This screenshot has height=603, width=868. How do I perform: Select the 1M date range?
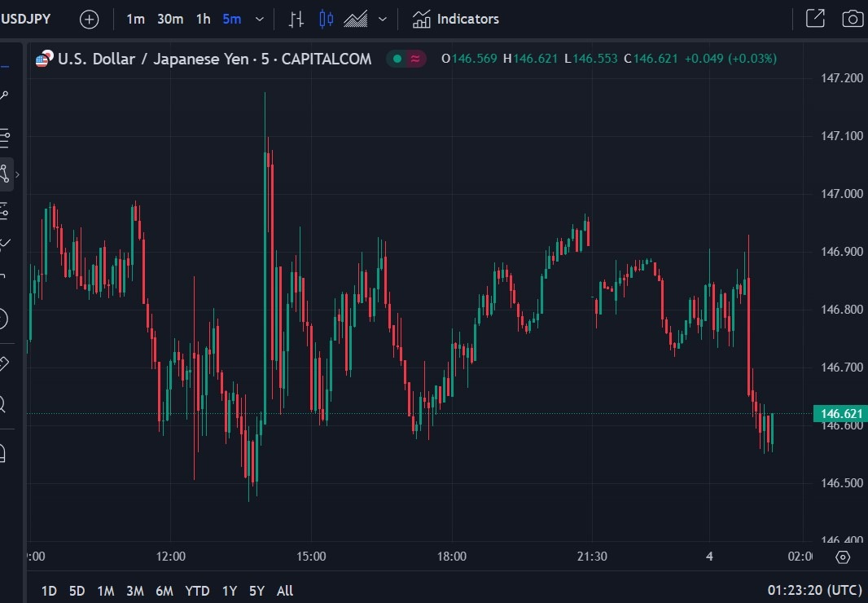[105, 591]
